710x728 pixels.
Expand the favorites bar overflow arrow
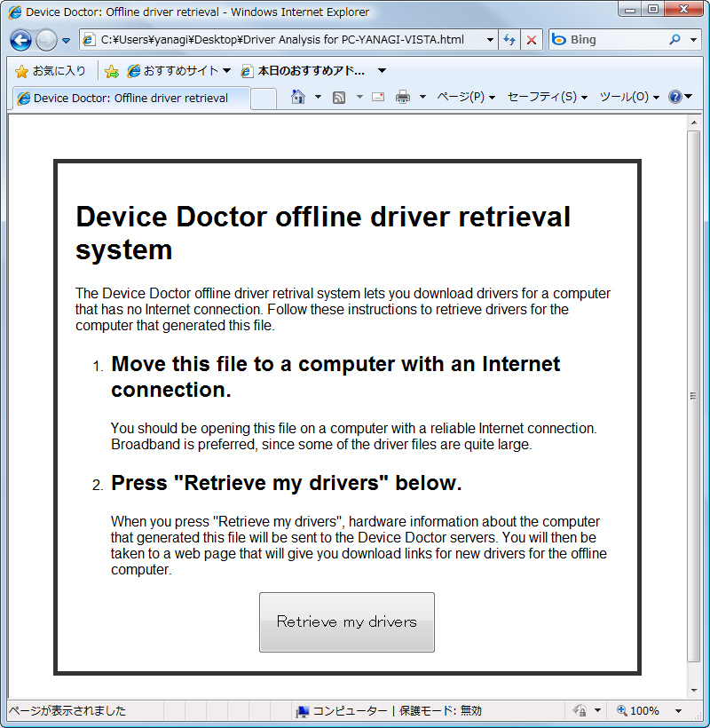click(x=382, y=71)
